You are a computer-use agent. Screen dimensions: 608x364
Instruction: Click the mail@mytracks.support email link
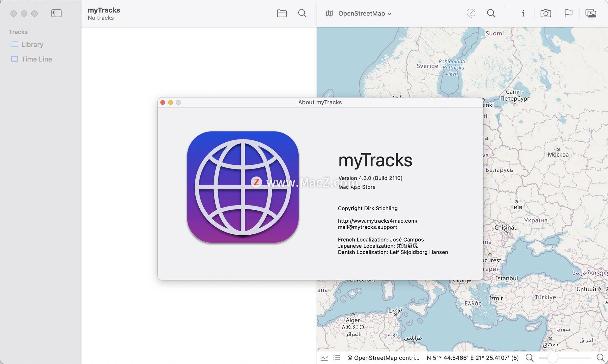tap(367, 227)
